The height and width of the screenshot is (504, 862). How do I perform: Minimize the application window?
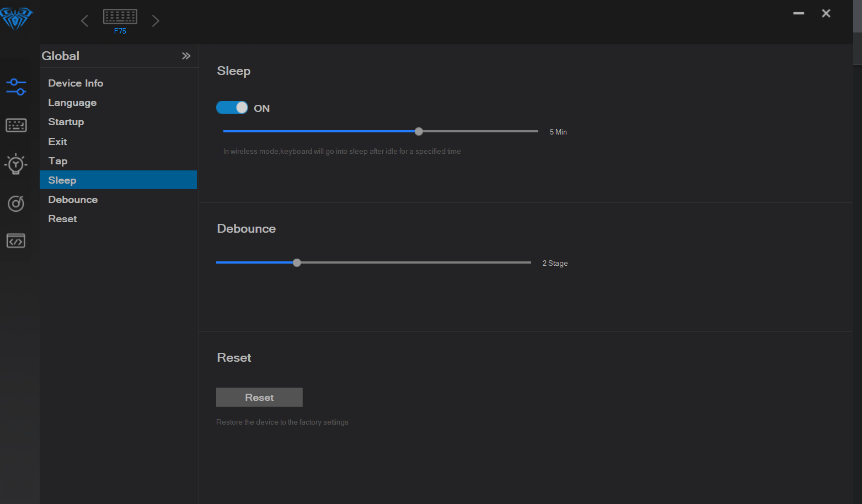(x=799, y=13)
